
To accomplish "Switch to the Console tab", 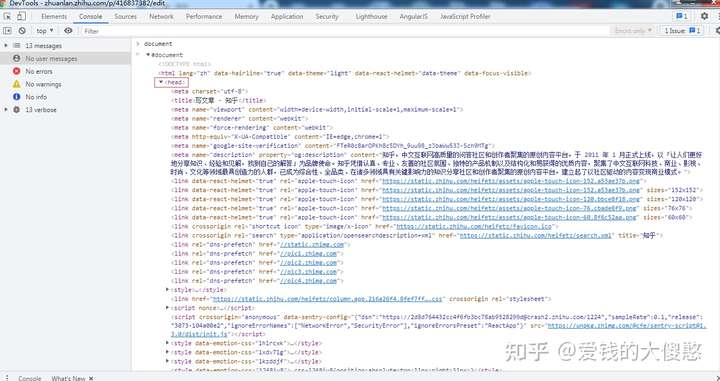I will pos(90,17).
